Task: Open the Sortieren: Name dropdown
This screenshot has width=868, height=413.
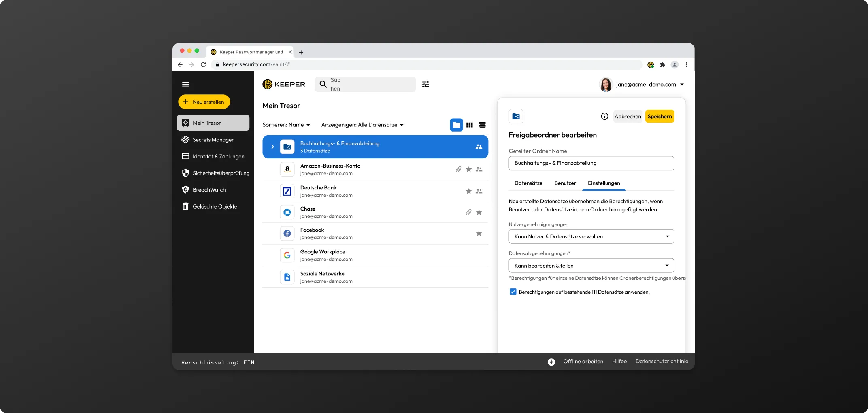Action: tap(286, 125)
